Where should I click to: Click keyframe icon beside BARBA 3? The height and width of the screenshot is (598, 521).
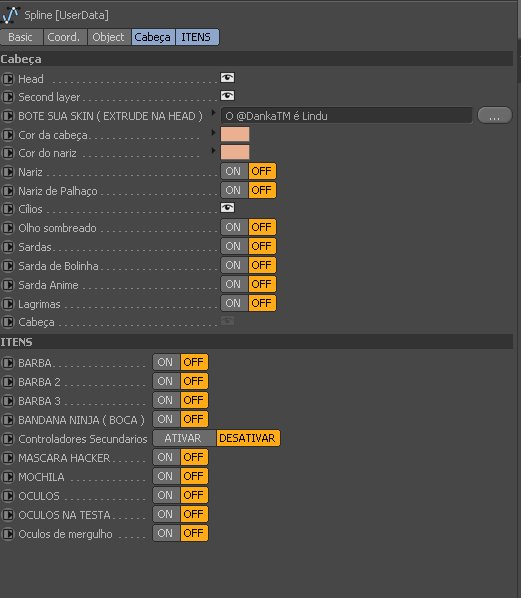coord(8,401)
